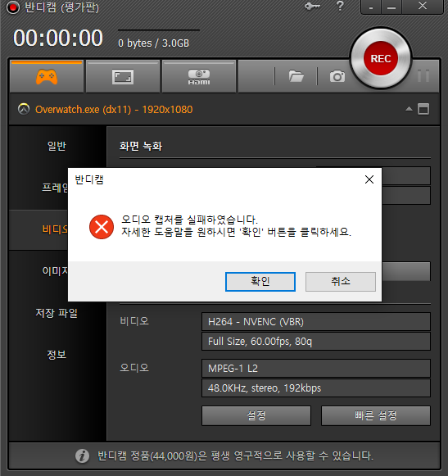This screenshot has width=448, height=476.
Task: Open help via the question mark icon
Action: [340, 6]
